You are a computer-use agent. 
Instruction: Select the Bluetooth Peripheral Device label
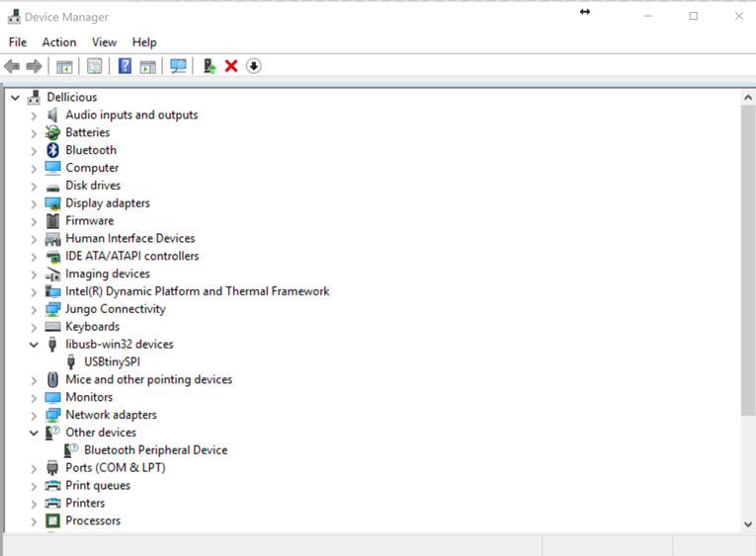pos(156,450)
